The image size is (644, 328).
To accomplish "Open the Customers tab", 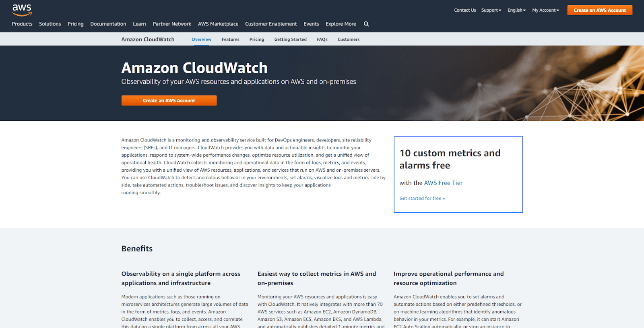I will [x=349, y=39].
